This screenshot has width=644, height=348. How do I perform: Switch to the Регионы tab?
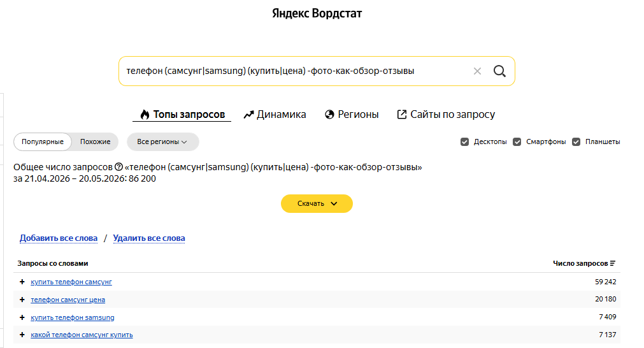click(x=352, y=114)
